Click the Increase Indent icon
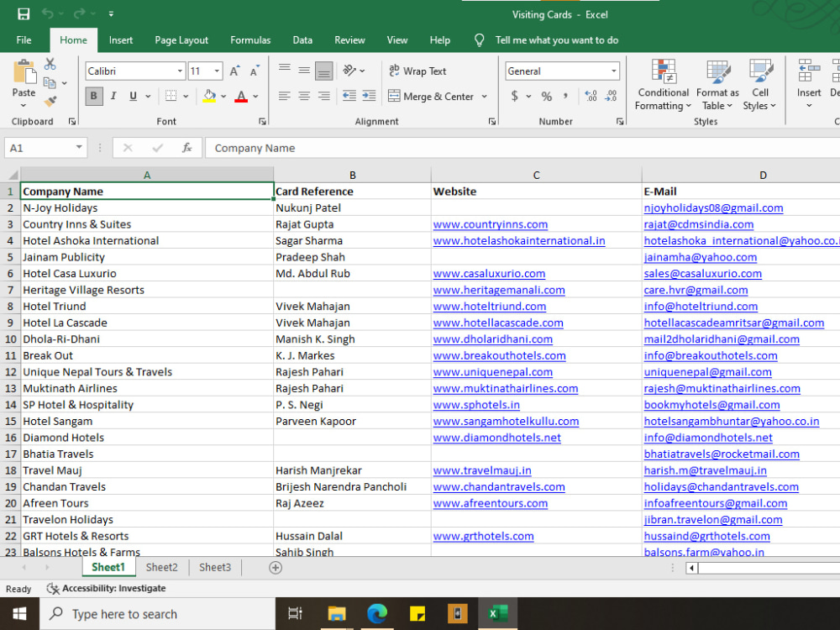The image size is (840, 630). pos(369,96)
